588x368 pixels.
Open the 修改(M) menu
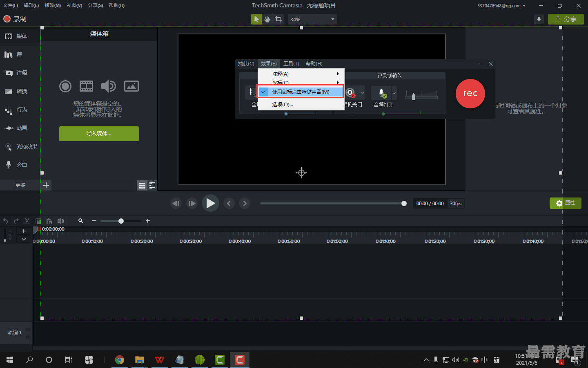point(53,5)
